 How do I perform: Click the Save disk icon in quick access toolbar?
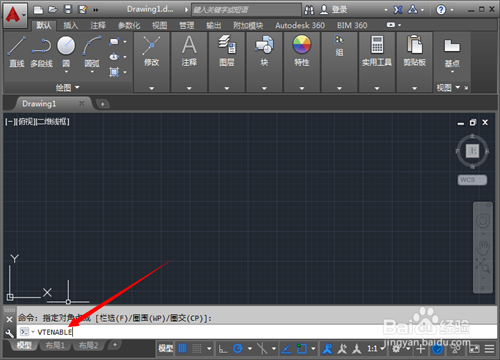click(x=68, y=10)
